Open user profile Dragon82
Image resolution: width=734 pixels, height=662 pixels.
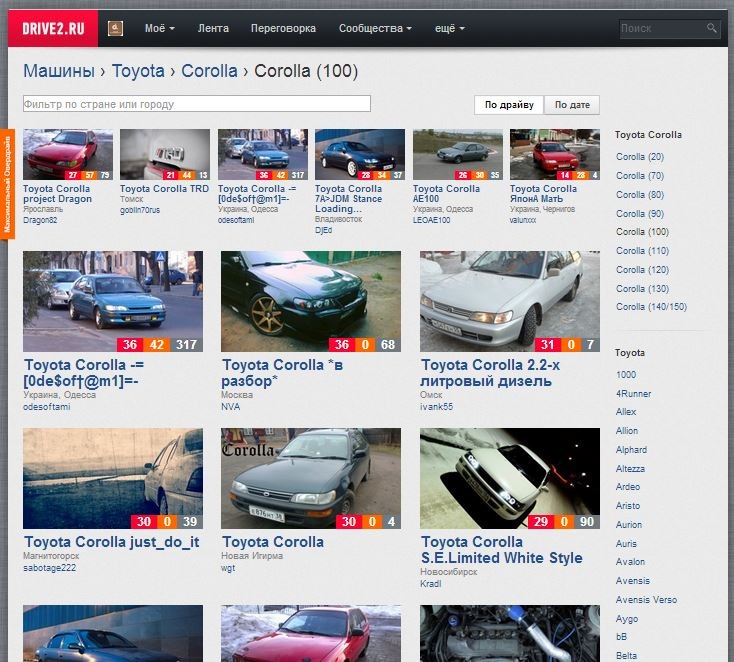[x=40, y=220]
